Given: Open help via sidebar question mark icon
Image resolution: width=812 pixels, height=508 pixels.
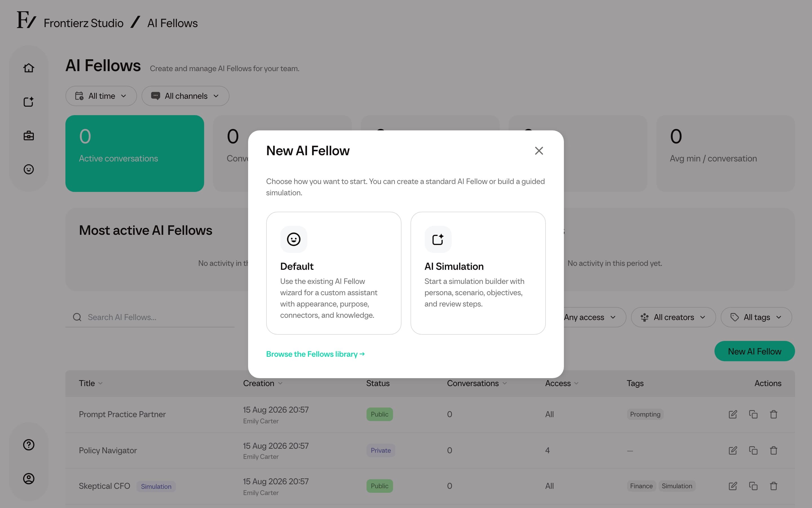Looking at the screenshot, I should pos(29,445).
